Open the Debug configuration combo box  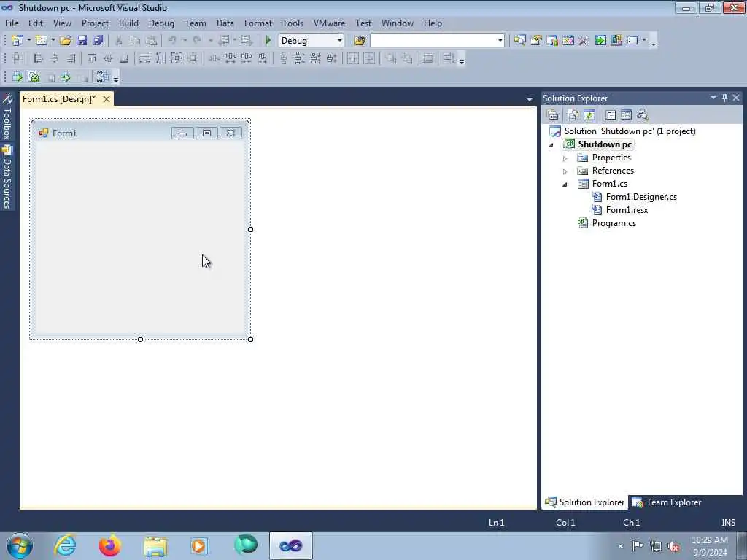tap(311, 41)
